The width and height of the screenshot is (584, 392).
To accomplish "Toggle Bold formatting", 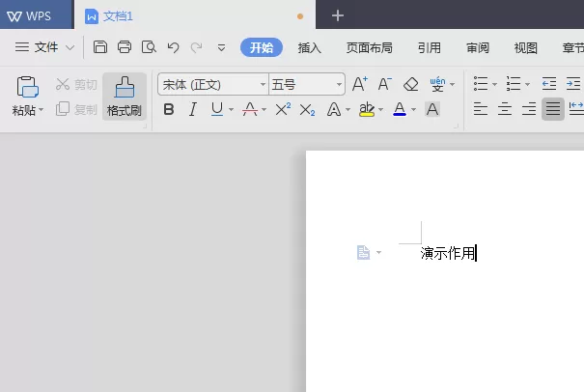I will pos(169,109).
